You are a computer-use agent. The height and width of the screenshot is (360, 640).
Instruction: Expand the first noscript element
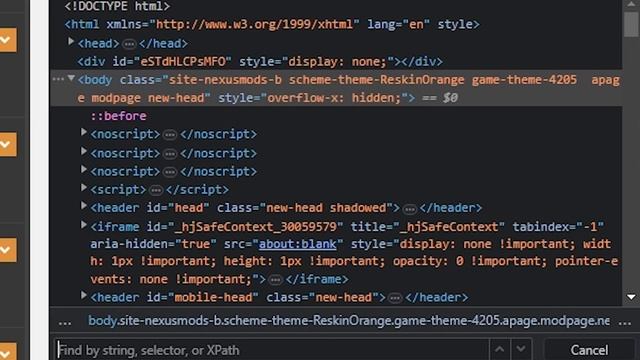[x=84, y=132]
